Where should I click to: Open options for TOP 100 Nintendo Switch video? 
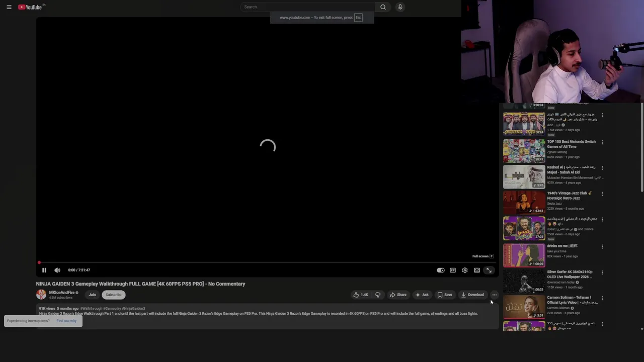point(602,142)
